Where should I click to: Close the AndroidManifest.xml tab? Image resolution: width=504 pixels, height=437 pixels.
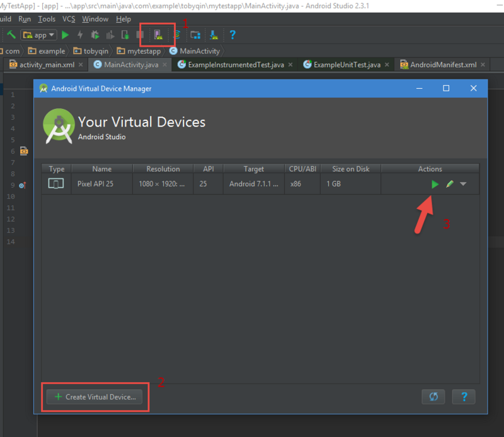[483, 65]
